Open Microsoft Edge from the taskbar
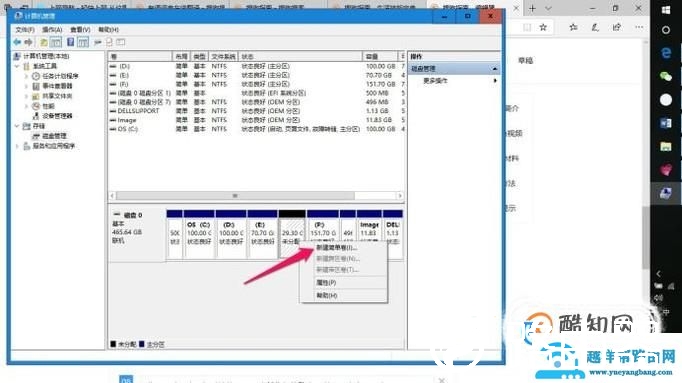The image size is (682, 383). (x=665, y=53)
